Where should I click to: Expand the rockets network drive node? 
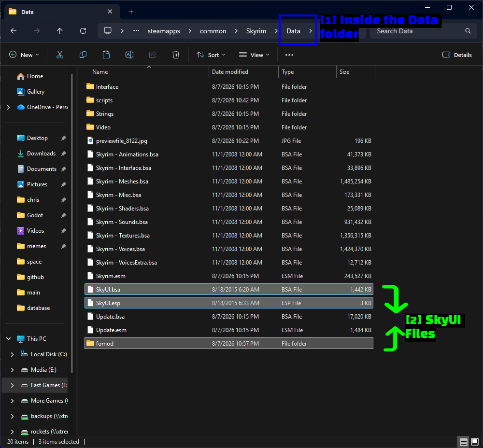click(x=13, y=432)
